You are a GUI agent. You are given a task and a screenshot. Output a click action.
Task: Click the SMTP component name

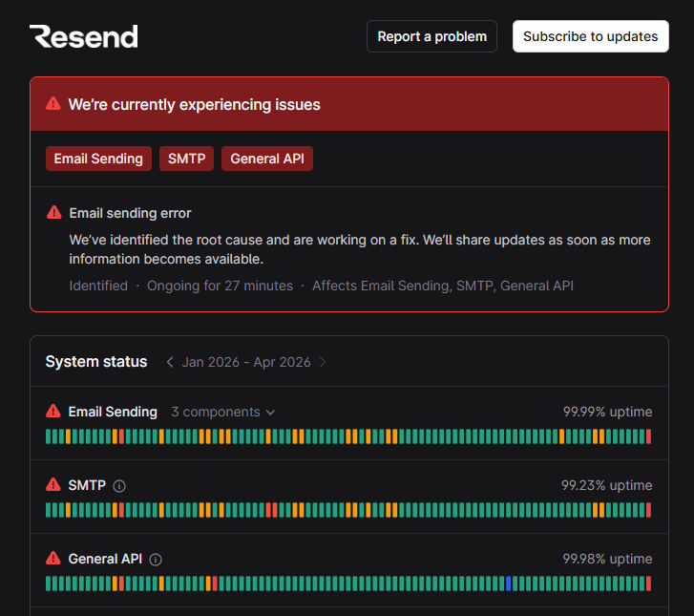[x=87, y=485]
